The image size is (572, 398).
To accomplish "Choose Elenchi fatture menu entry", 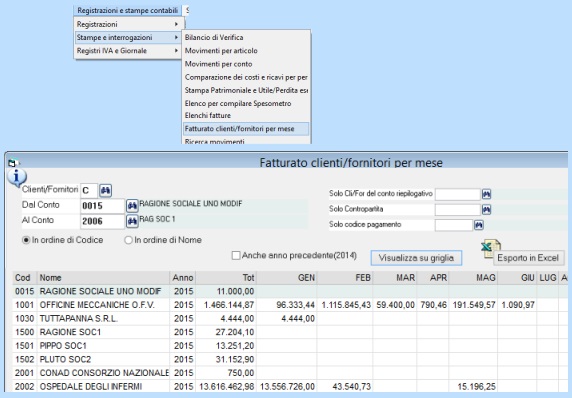I will tap(246, 116).
